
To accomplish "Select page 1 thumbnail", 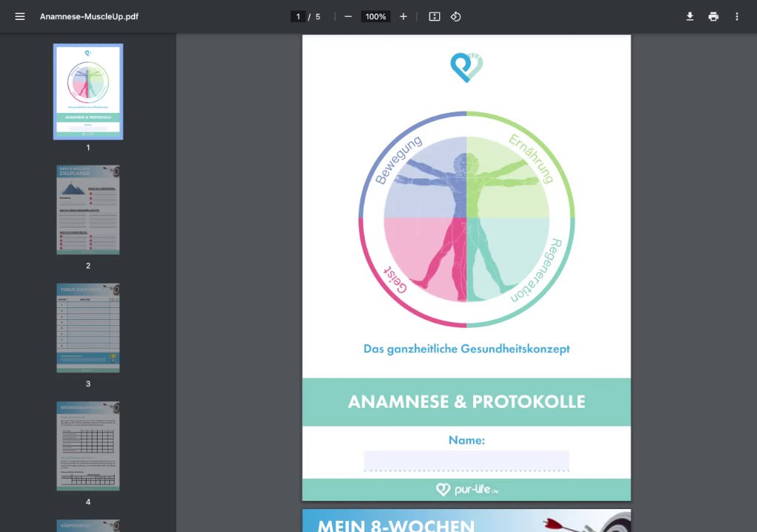I will pos(88,92).
